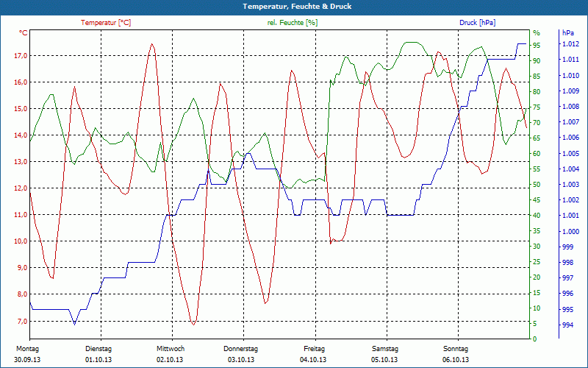Click the 'Dienstag' day label

(x=98, y=349)
